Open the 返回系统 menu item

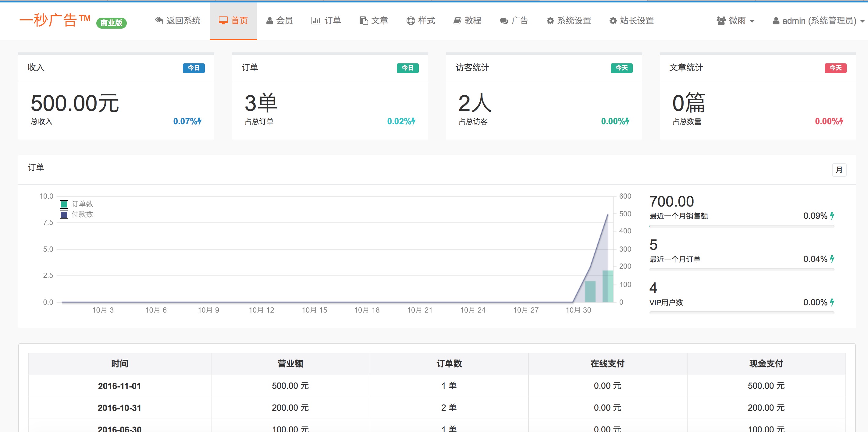(178, 21)
